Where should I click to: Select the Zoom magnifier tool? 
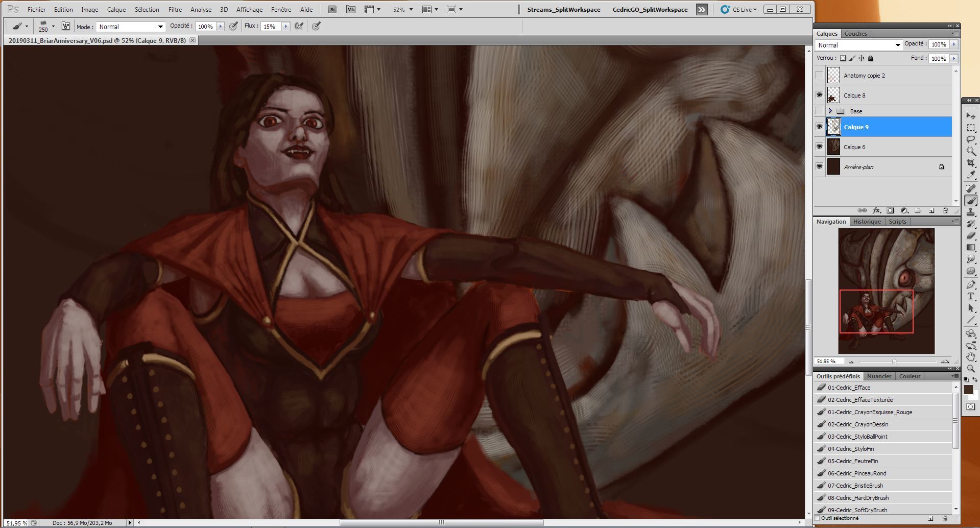[971, 368]
